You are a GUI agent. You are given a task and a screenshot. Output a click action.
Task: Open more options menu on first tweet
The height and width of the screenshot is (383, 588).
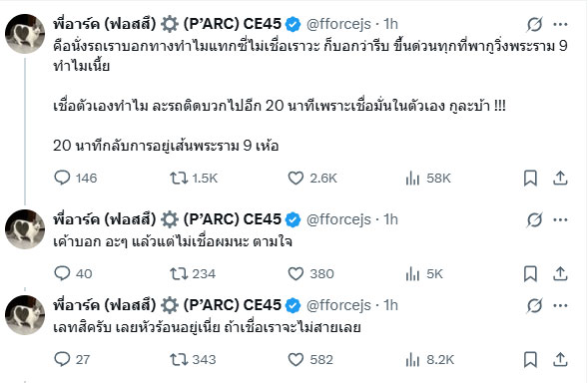[x=560, y=25]
